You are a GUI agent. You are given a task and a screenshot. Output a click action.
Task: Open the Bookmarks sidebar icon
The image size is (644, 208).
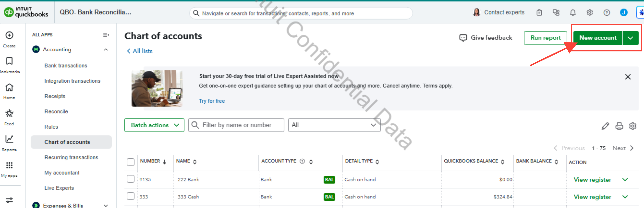pyautogui.click(x=9, y=61)
